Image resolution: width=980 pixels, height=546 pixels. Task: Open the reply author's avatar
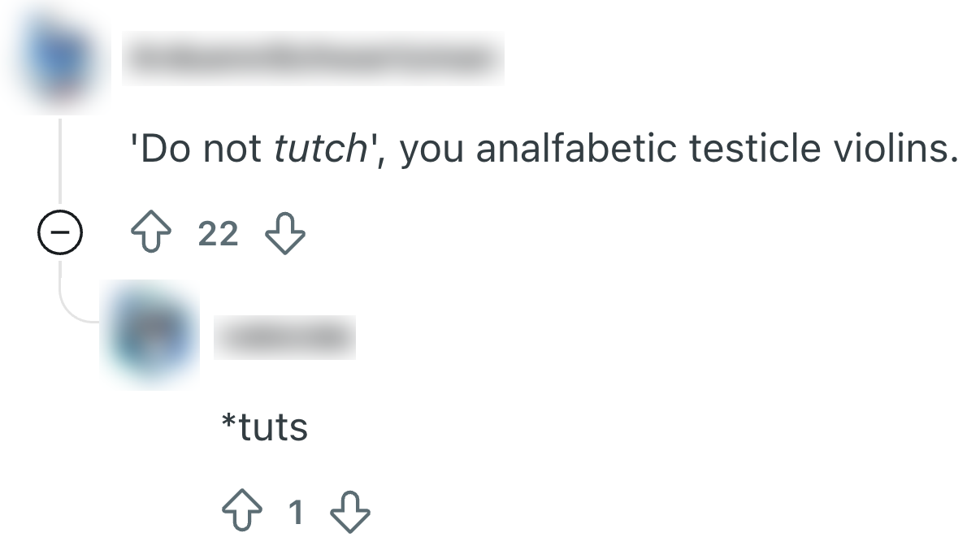coord(150,335)
